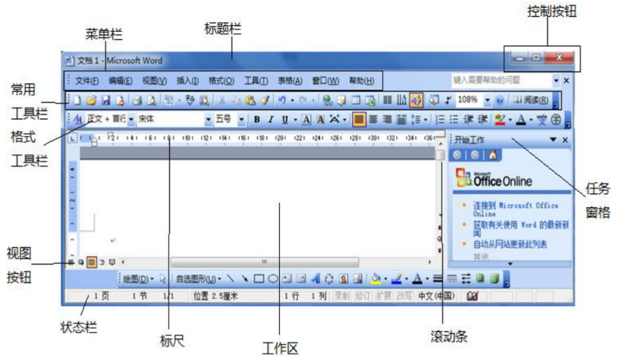Select the Oval shape tool
The height and width of the screenshot is (364, 619).
[x=273, y=279]
